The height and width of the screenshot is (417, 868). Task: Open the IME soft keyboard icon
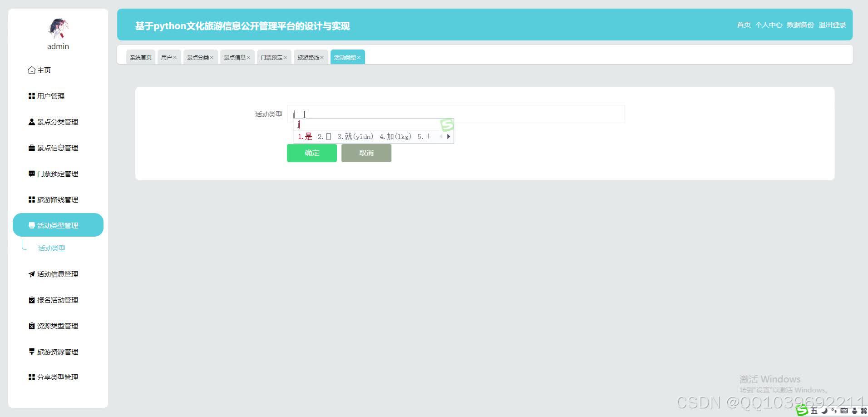[x=844, y=411]
